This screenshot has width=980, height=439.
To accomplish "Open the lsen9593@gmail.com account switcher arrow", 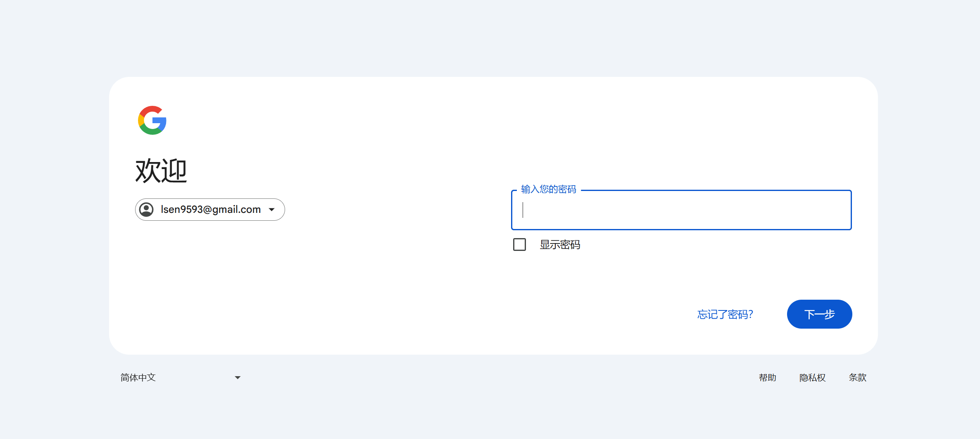I will (x=272, y=210).
